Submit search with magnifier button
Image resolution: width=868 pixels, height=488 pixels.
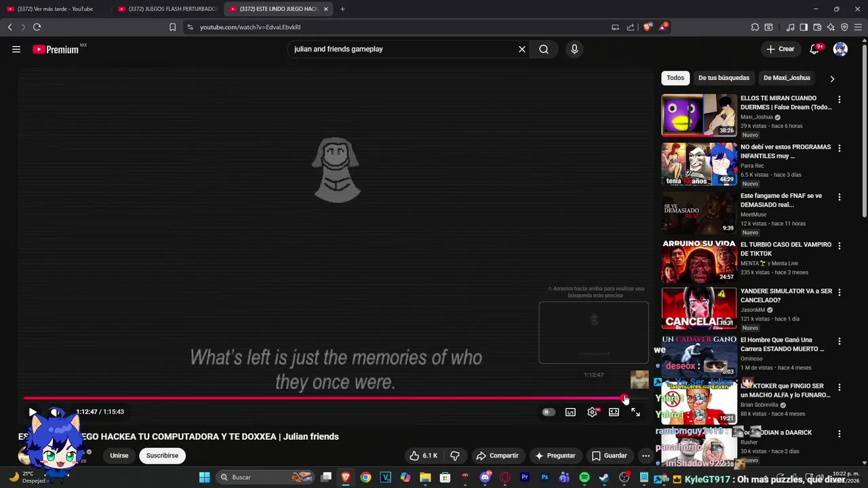tap(544, 49)
